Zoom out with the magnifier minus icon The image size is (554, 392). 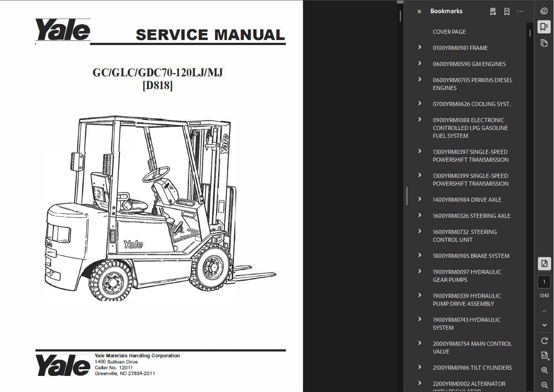pyautogui.click(x=544, y=385)
